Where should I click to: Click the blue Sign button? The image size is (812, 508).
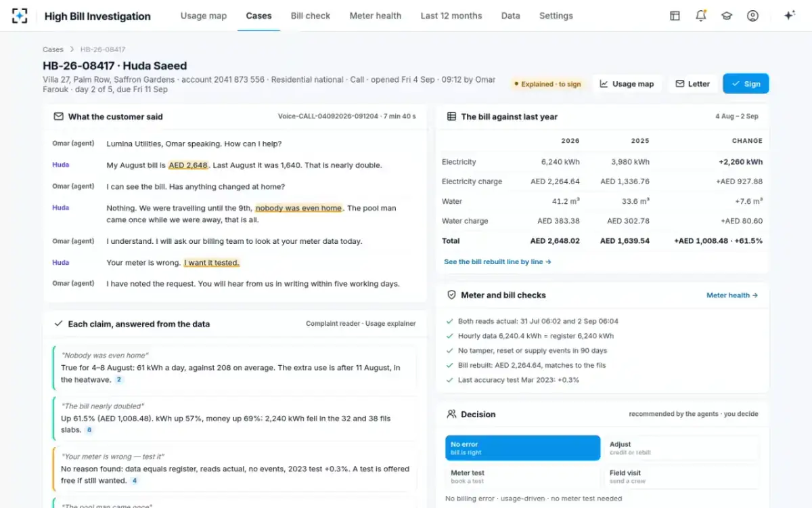tap(746, 84)
